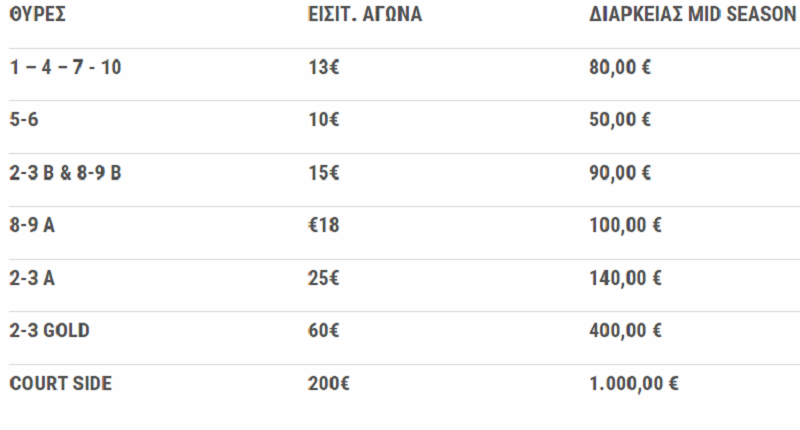Screen dimensions: 800x430
Task: Select the 10€ match ticket price
Action: point(323,119)
